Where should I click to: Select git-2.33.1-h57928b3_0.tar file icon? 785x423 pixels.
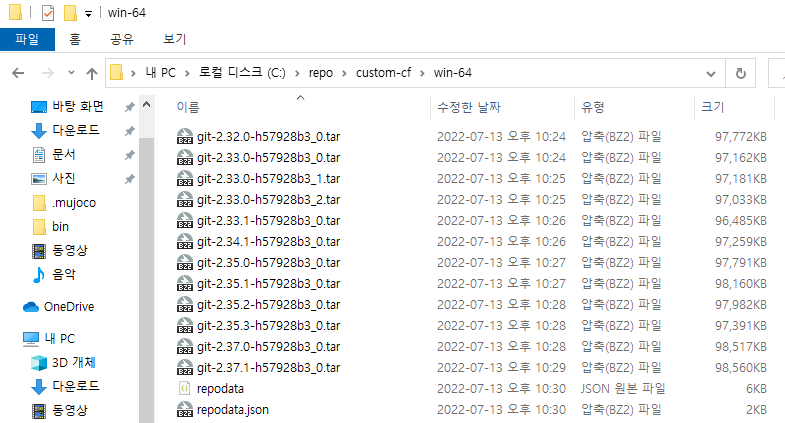185,220
